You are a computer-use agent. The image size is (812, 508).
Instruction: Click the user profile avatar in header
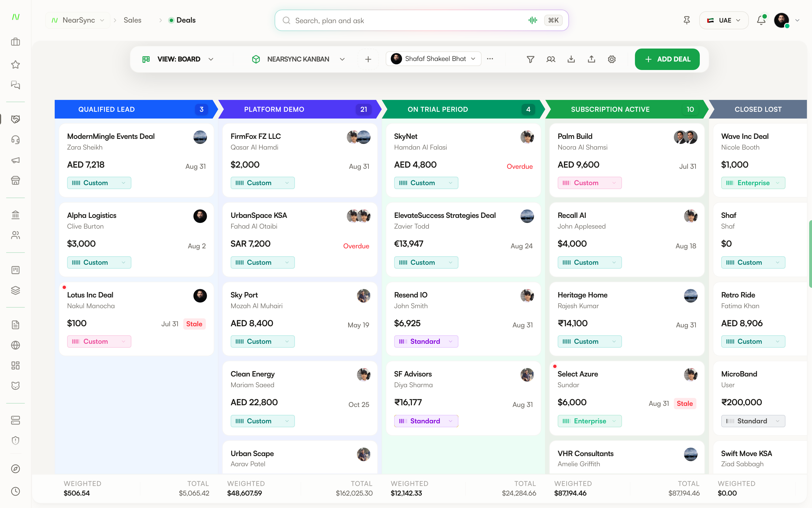782,20
